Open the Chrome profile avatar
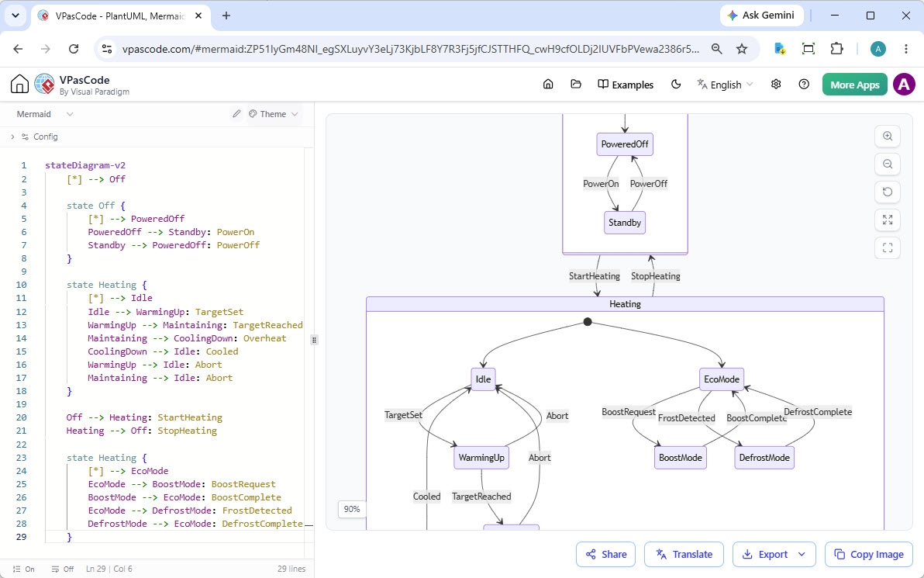924x578 pixels. tap(878, 49)
